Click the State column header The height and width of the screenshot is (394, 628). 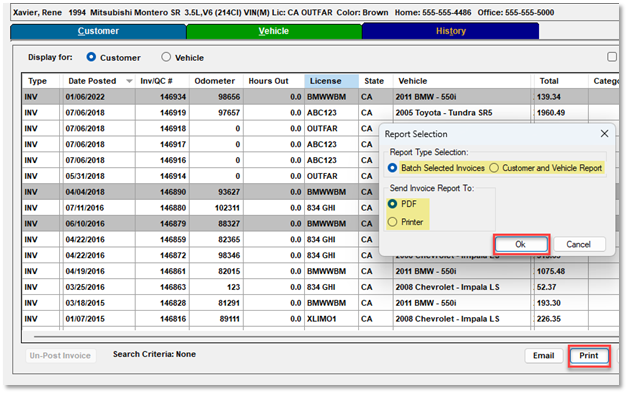376,81
